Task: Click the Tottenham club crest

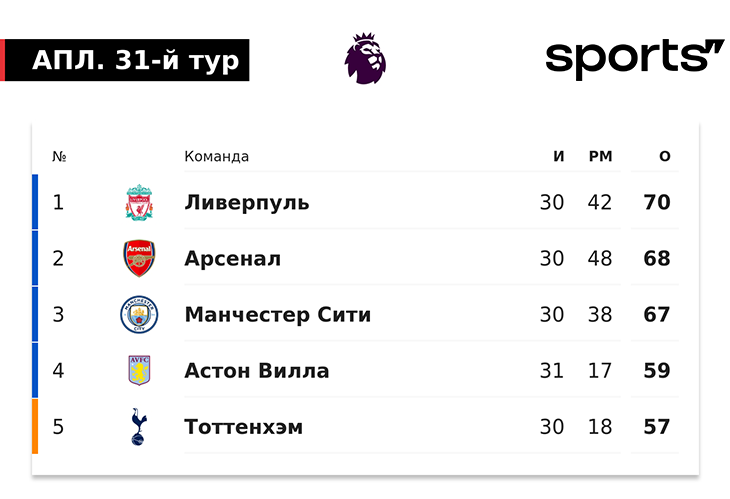Action: pos(138,427)
